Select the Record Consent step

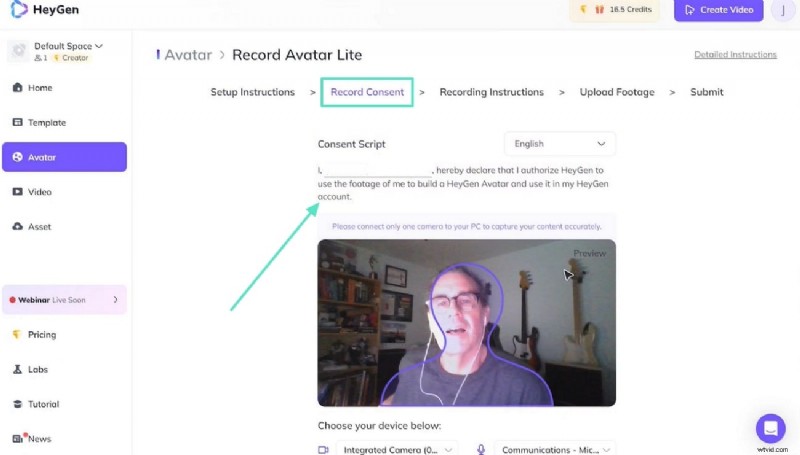(x=367, y=92)
